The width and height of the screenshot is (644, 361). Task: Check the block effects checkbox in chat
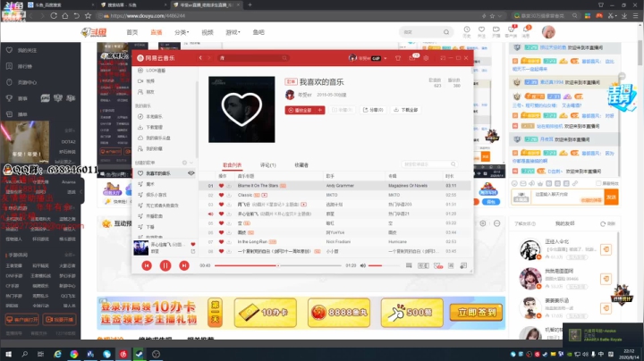click(598, 183)
